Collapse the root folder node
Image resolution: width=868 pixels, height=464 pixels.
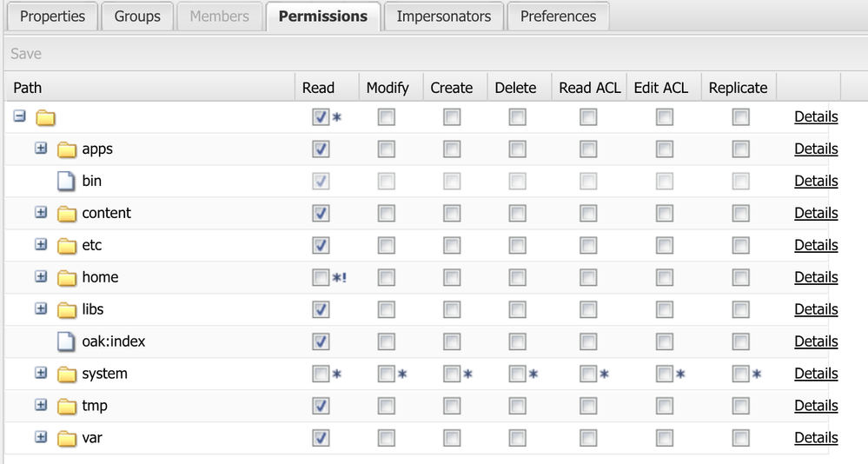click(20, 116)
